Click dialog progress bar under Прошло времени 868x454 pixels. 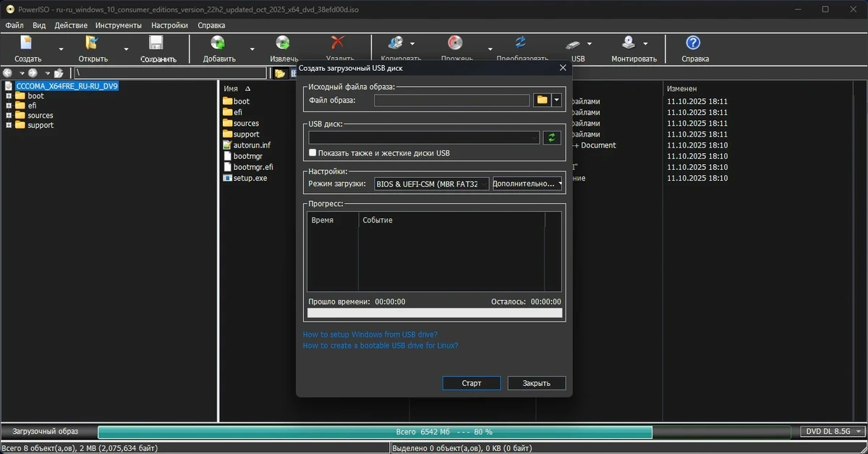click(435, 313)
